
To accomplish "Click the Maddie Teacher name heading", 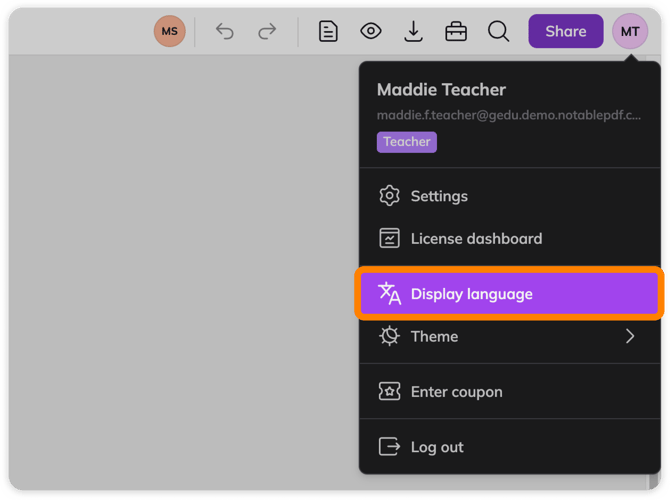I will click(441, 90).
